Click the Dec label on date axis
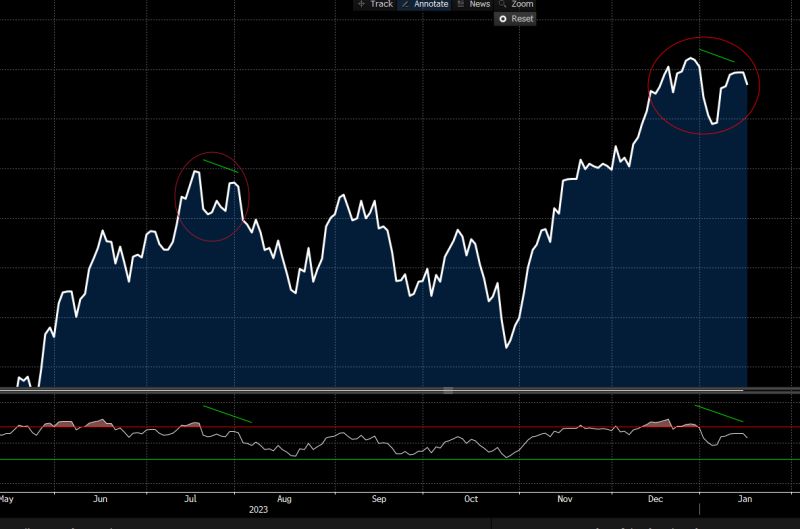800x529 pixels. (x=655, y=499)
